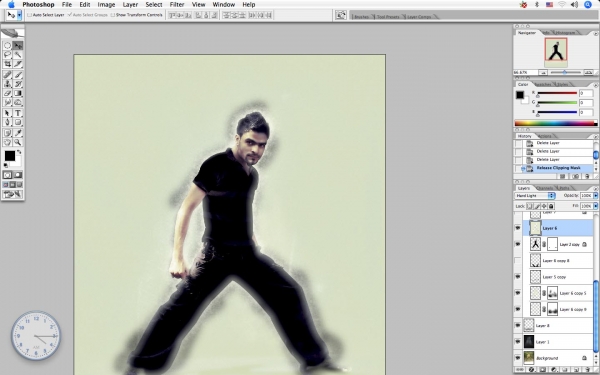Select the Crop tool
600x375 pixels.
point(7,64)
